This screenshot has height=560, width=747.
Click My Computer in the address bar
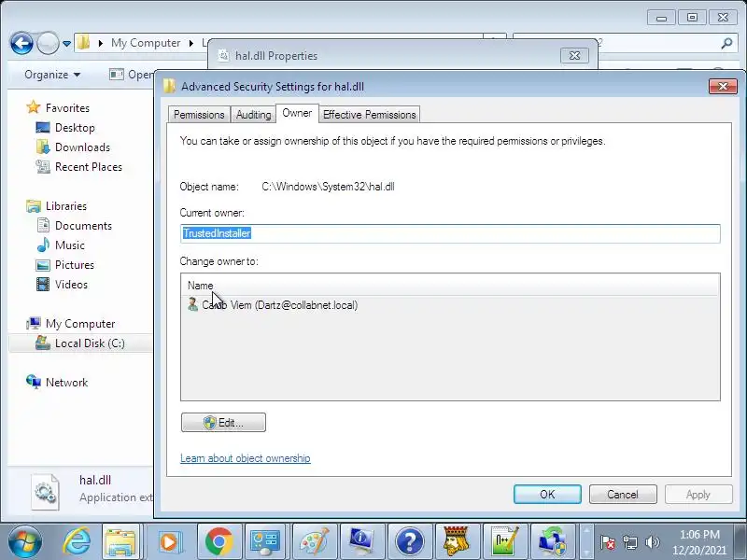coord(146,43)
